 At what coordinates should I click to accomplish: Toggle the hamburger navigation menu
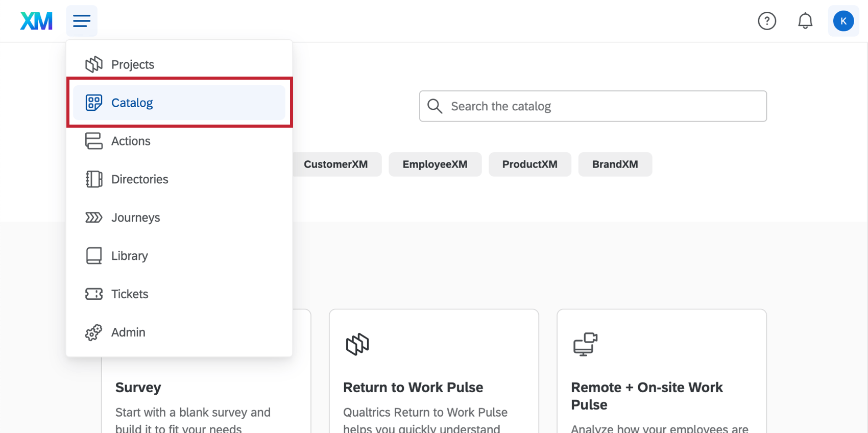(82, 21)
